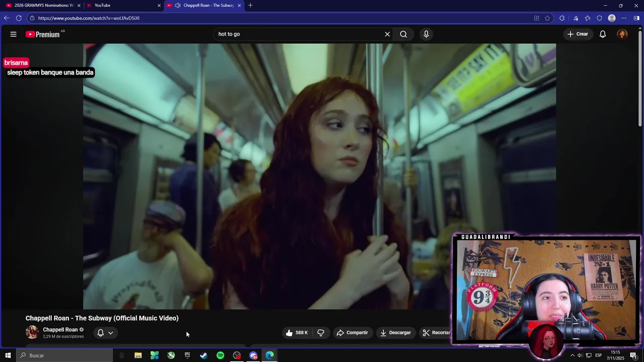The image size is (644, 362).
Task: Close the 2026 GRAMMYS Nominations tab
Action: point(78,6)
